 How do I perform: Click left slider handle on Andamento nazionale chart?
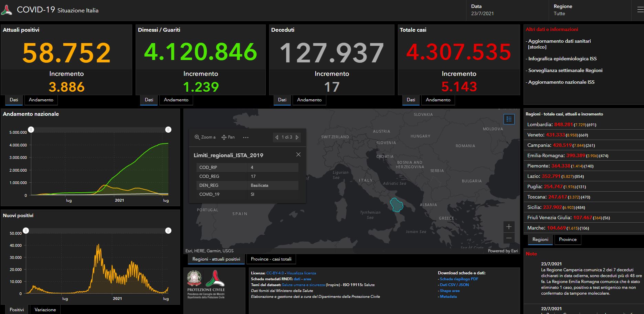31,130
